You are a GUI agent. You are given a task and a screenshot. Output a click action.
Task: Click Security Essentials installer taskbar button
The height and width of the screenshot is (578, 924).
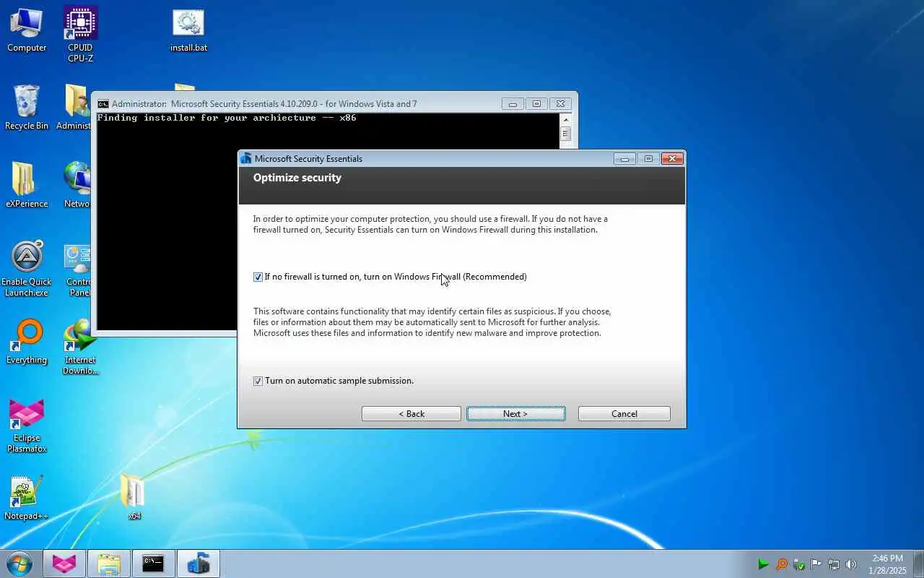coord(198,564)
